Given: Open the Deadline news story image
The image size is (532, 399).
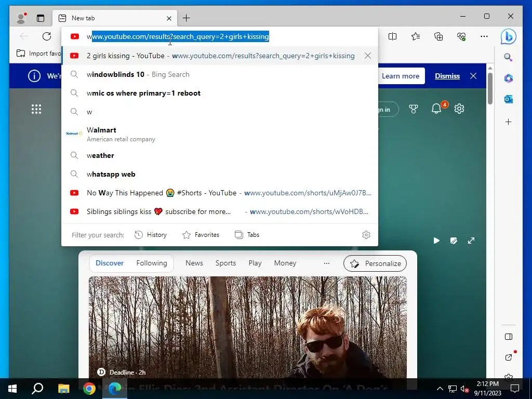Looking at the screenshot, I should (248, 327).
